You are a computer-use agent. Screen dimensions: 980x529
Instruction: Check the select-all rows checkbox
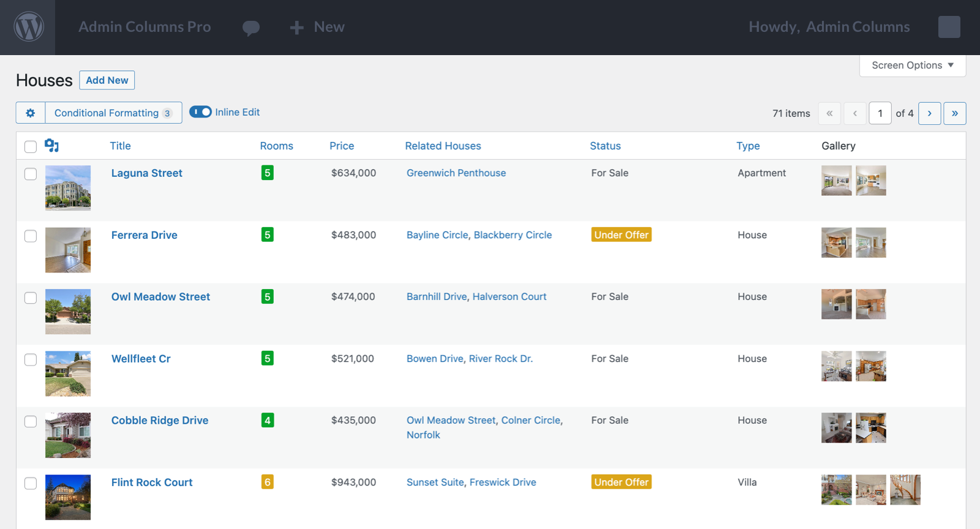pos(31,146)
